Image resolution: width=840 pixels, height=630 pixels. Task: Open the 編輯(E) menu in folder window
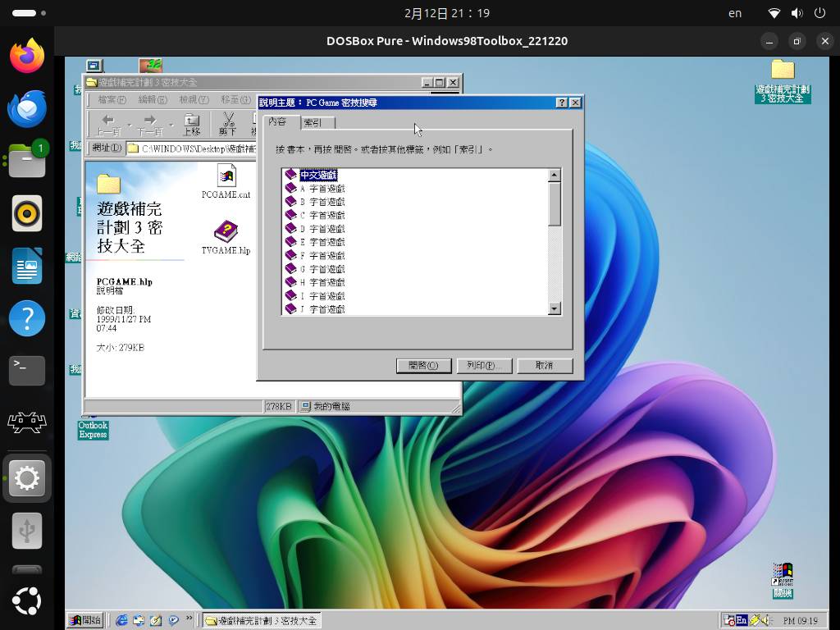(153, 99)
